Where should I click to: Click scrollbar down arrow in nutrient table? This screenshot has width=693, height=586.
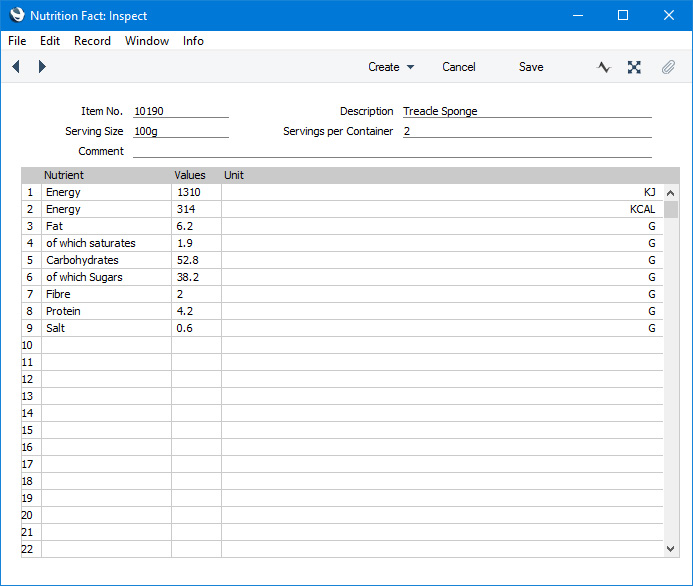pos(670,549)
